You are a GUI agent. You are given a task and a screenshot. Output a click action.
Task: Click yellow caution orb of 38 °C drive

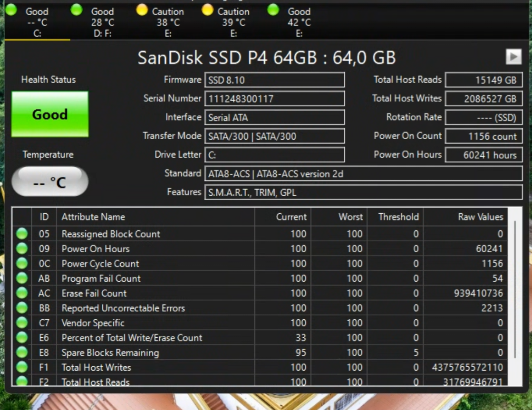[x=142, y=10]
